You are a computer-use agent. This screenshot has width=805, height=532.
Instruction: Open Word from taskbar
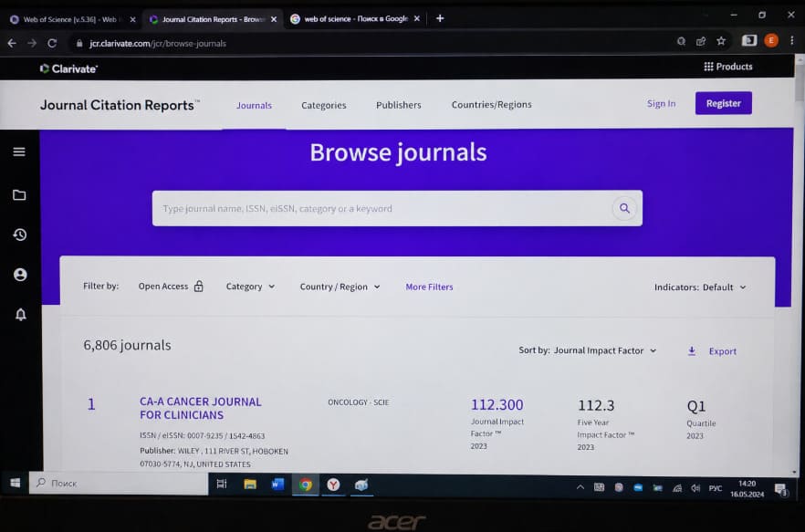click(277, 484)
